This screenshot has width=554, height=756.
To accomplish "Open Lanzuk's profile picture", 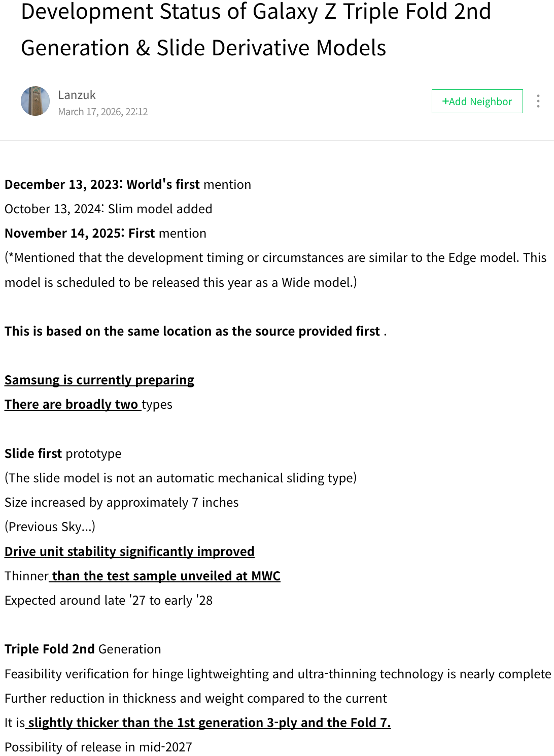I will point(35,101).
